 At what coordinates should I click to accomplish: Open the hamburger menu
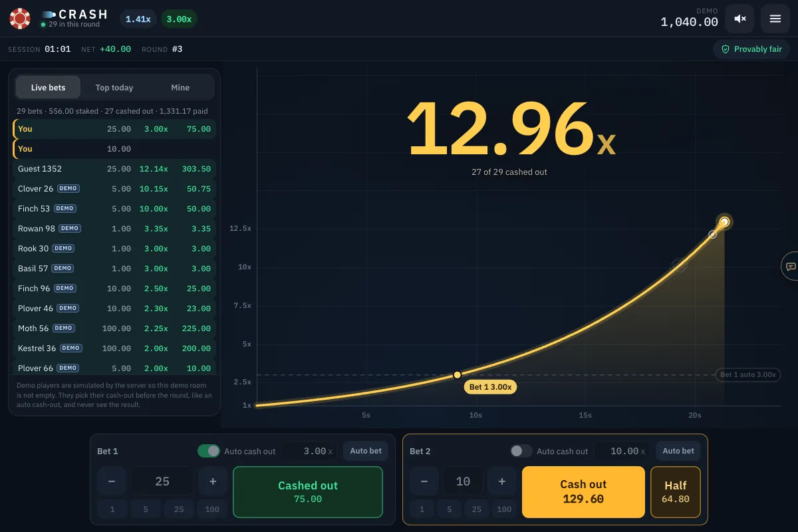[x=775, y=19]
